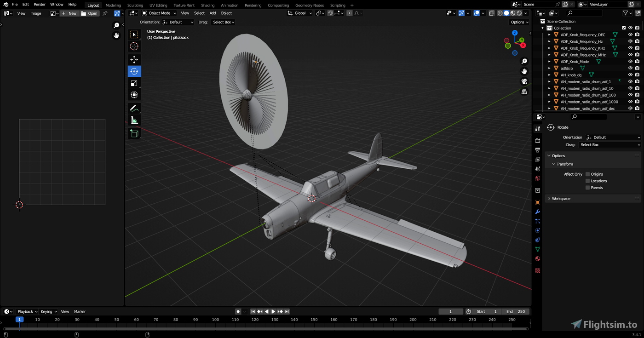Select the Add Cube tool
Screen dimensions: 644x338
pyautogui.click(x=134, y=133)
